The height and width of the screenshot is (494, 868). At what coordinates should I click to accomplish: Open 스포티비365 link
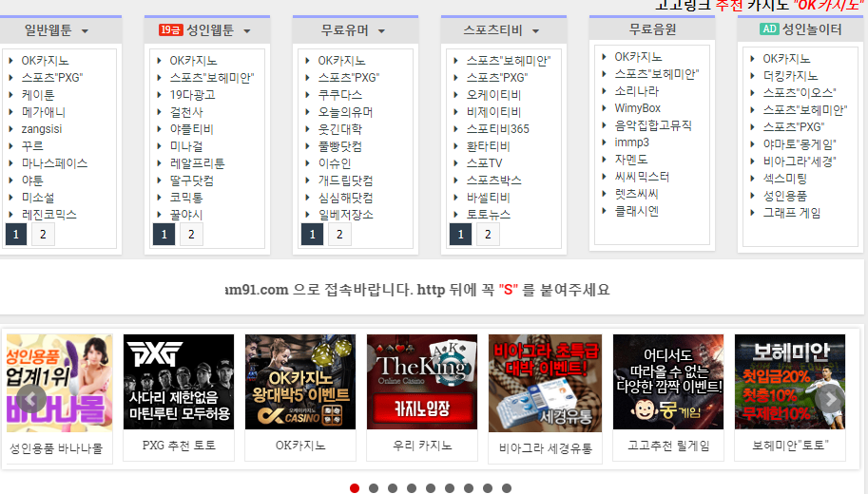point(497,129)
